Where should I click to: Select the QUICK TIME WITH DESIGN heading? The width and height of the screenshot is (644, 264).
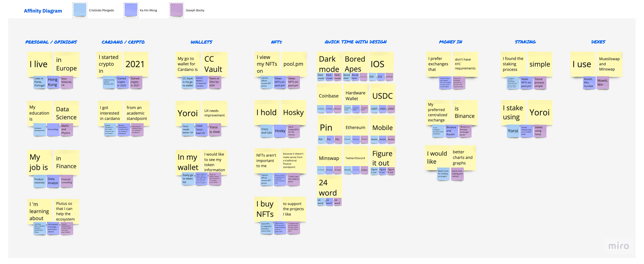355,42
